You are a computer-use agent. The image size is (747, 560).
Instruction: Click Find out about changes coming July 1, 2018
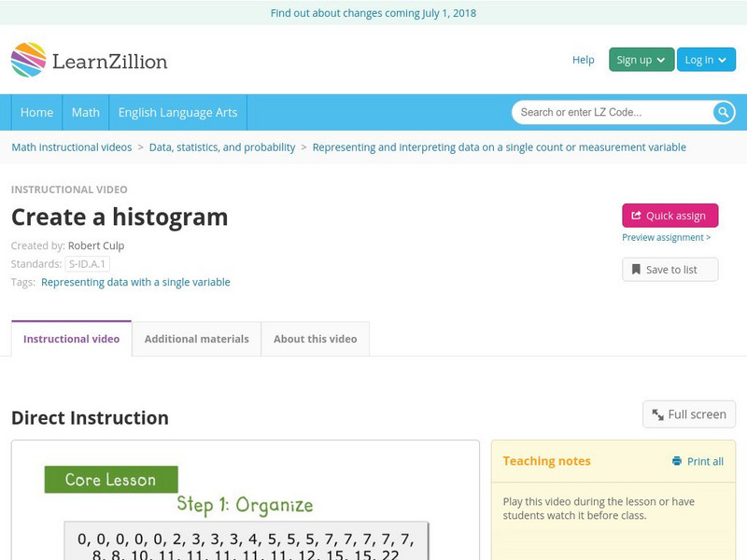tap(373, 13)
